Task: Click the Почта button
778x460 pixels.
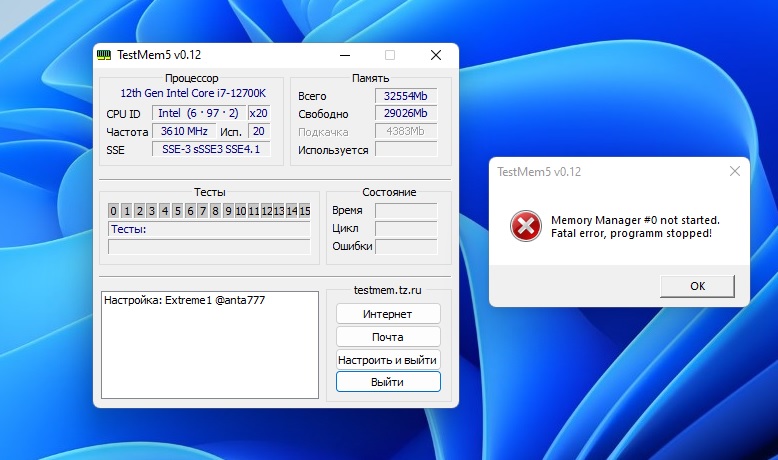Action: pos(388,337)
